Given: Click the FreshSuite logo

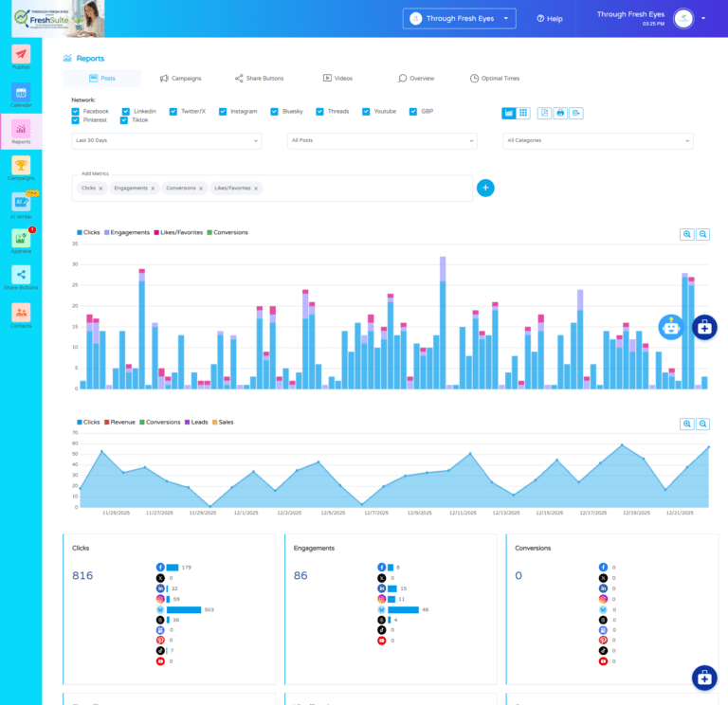Looking at the screenshot, I should coord(59,19).
